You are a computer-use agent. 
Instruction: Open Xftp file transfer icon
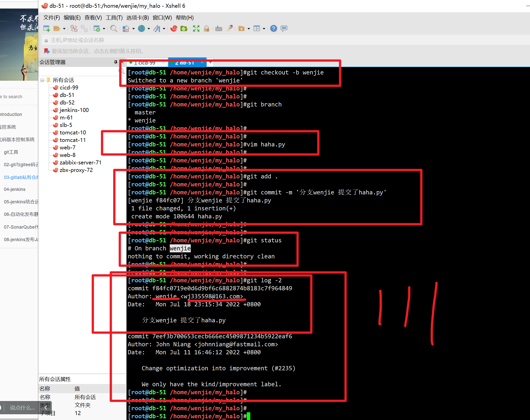[x=184, y=28]
